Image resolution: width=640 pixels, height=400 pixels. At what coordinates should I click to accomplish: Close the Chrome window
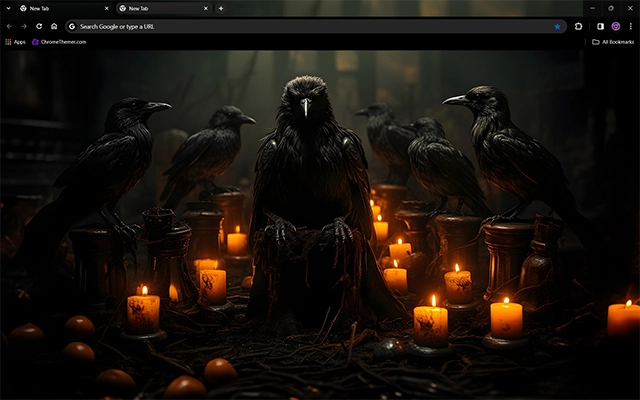pyautogui.click(x=630, y=8)
